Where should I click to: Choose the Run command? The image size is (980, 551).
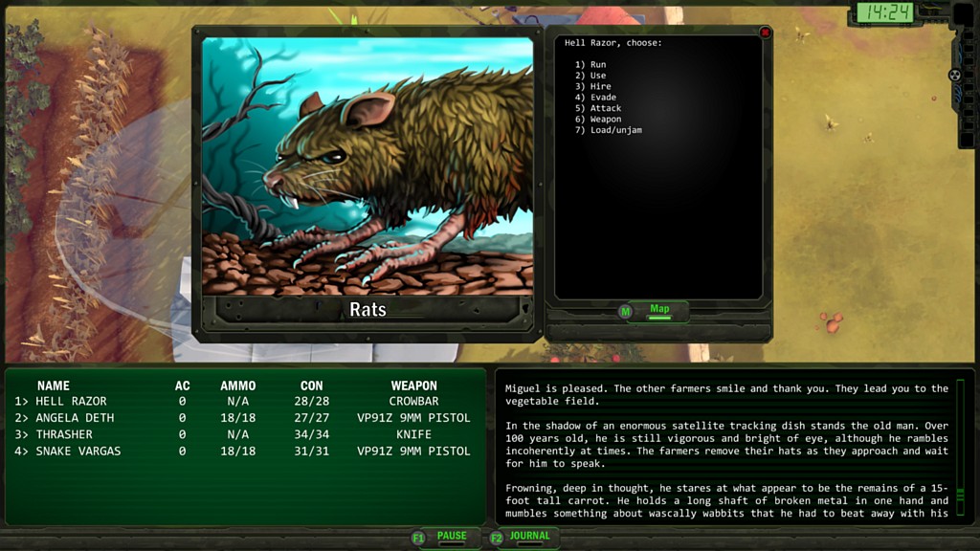(597, 64)
